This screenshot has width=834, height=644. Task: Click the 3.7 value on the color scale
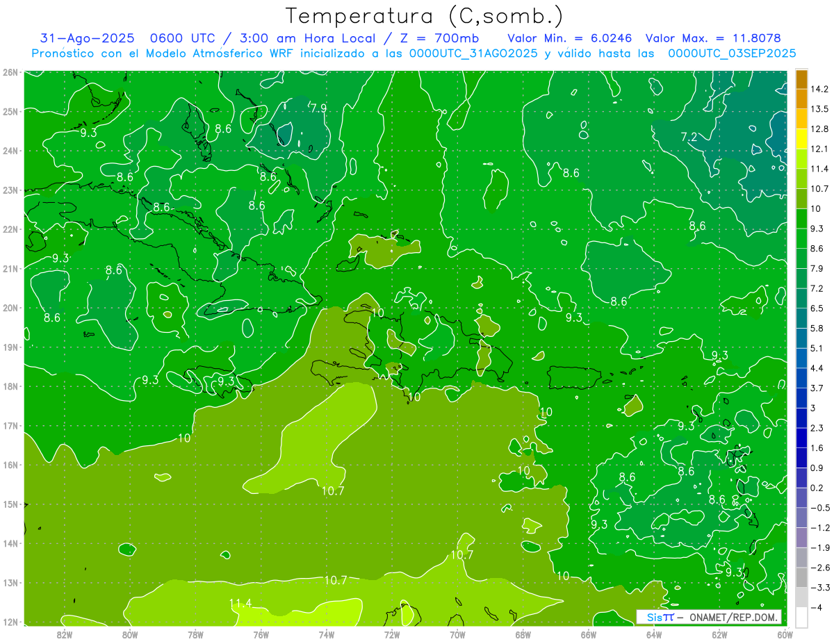(817, 388)
